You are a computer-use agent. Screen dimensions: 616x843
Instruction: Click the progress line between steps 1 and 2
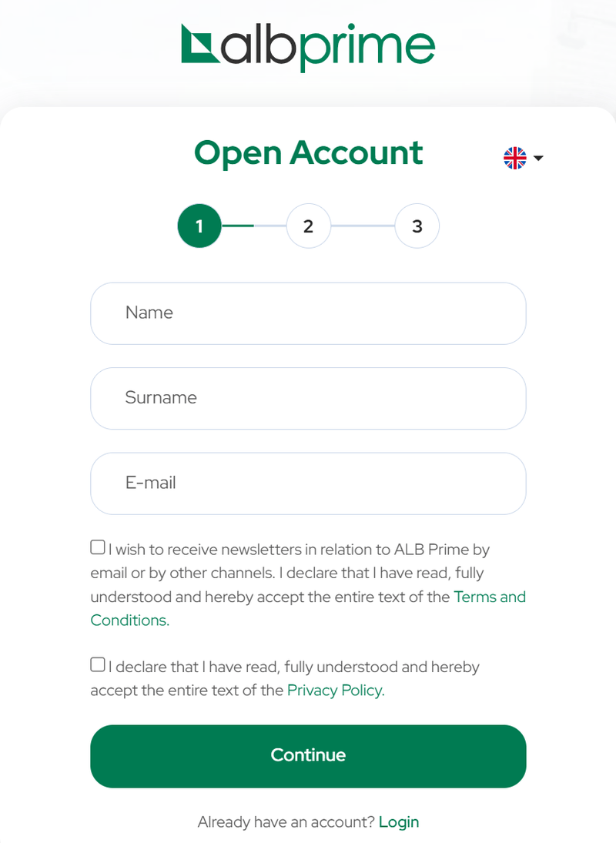point(253,226)
